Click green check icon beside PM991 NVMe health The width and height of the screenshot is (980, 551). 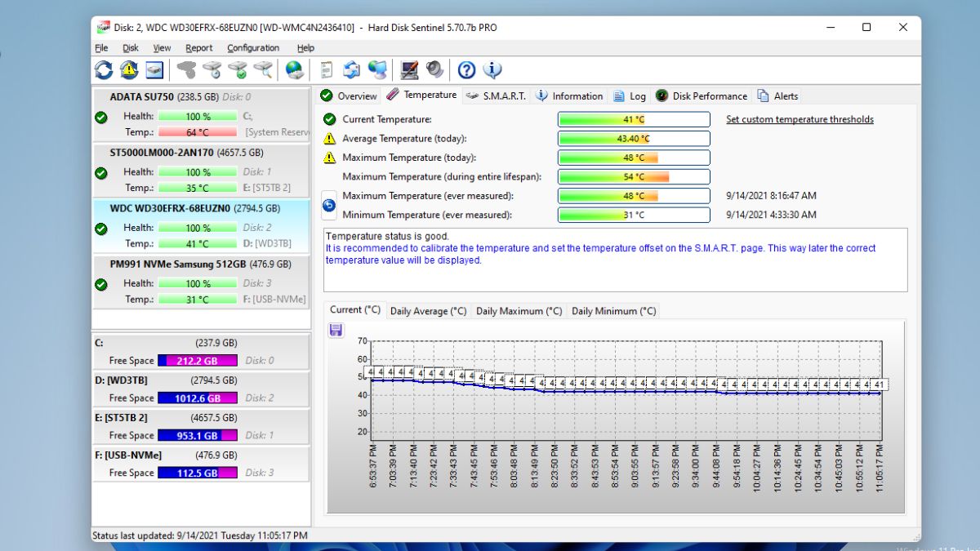[101, 283]
